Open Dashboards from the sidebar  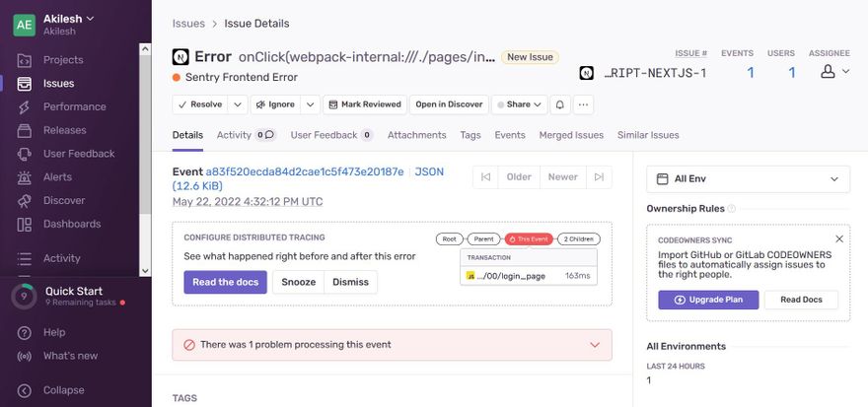(25, 224)
